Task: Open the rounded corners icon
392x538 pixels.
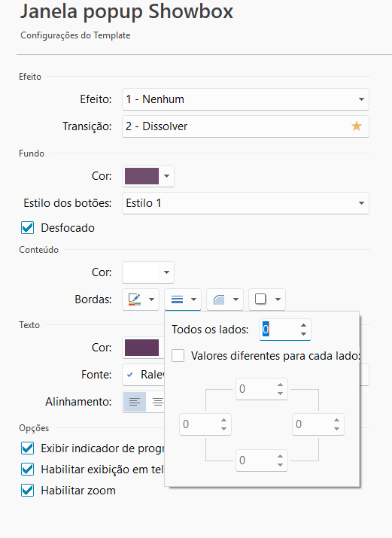Action: pyautogui.click(x=219, y=299)
